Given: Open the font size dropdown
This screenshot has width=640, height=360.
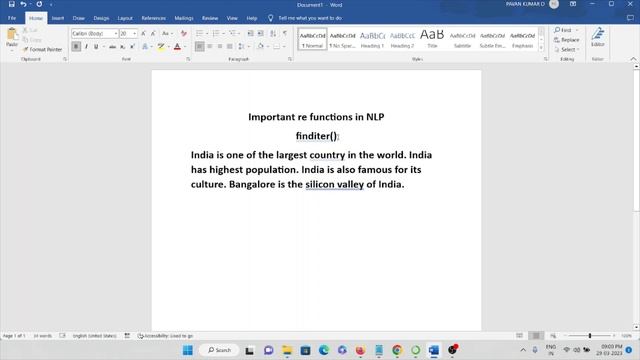Looking at the screenshot, I should (x=135, y=33).
